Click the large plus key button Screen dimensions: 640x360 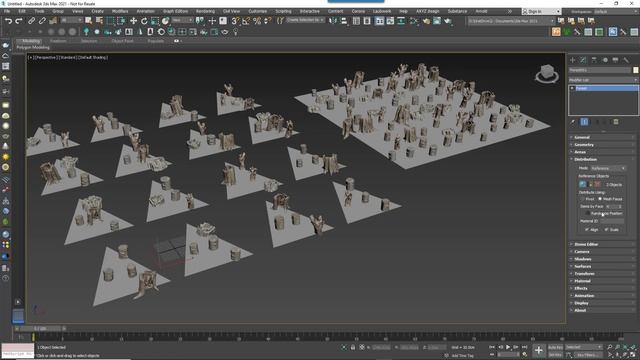(539, 350)
